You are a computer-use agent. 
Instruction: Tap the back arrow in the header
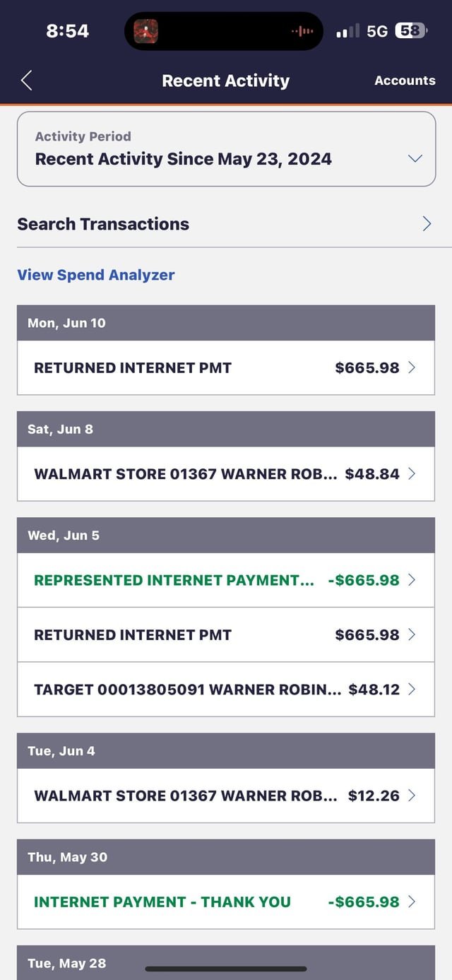coord(27,81)
